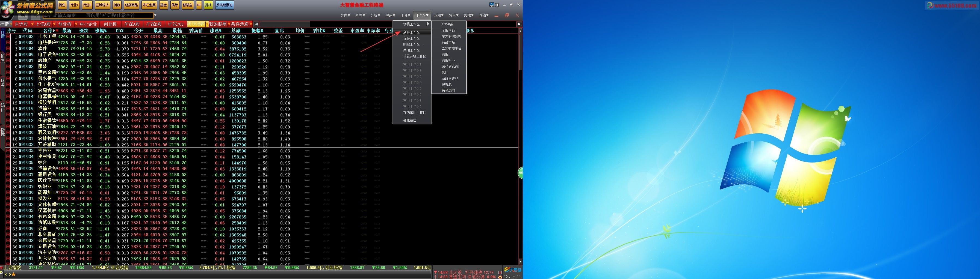The width and height of the screenshot is (980, 279).
Task: Click the tab strip scroll-left arrow
Action: (256, 24)
